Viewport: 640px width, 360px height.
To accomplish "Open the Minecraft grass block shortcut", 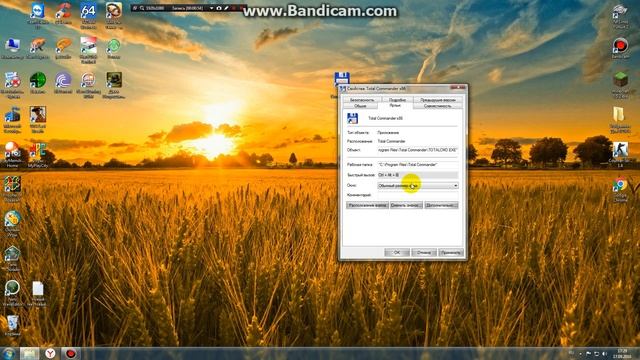I will coord(620,80).
